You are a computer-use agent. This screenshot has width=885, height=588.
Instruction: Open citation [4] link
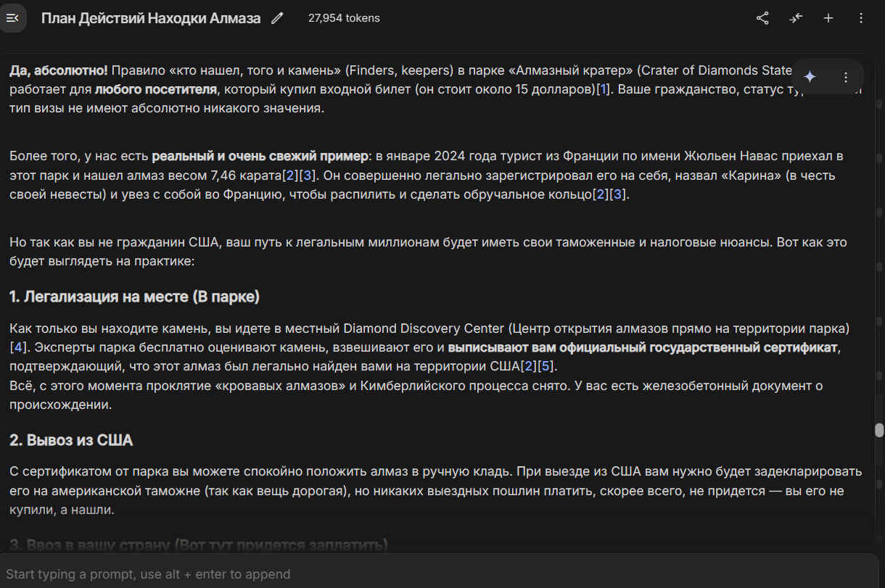[x=17, y=347]
